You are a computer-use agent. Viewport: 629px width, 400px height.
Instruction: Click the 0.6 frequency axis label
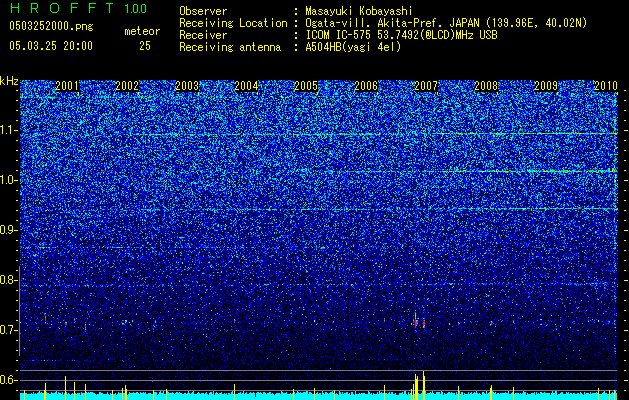click(7, 380)
